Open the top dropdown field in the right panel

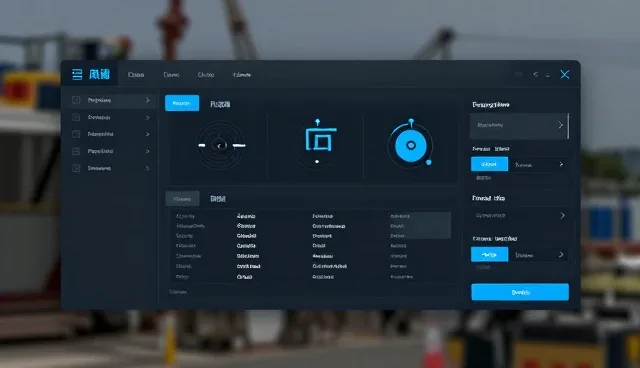[519, 126]
